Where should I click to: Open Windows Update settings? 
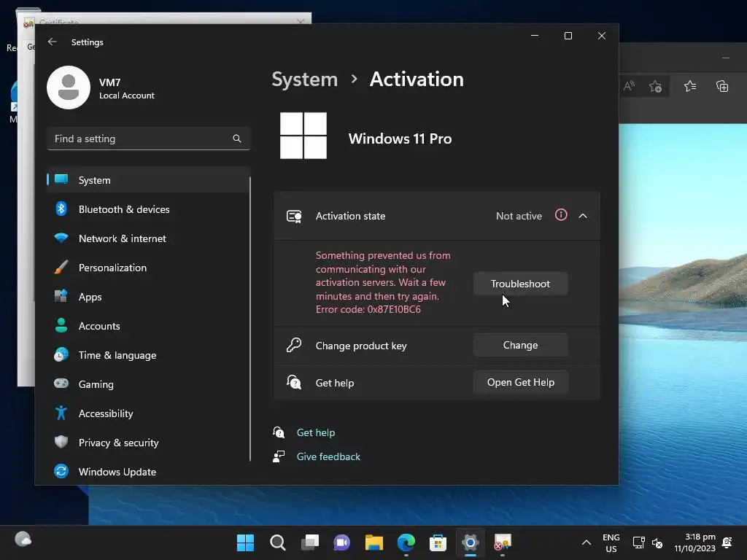click(x=148, y=472)
